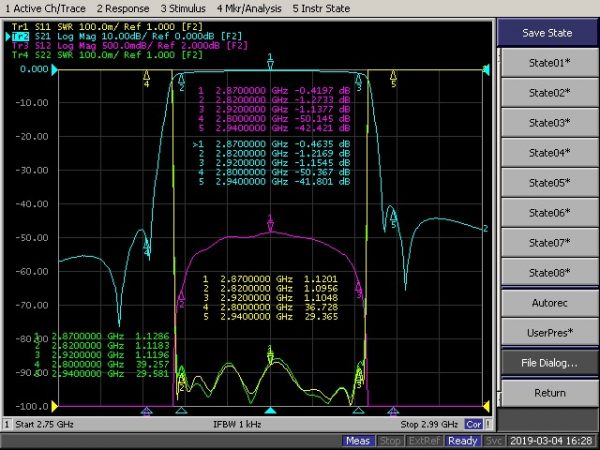Click S22 marker 5 readout 29.581

(x=102, y=373)
